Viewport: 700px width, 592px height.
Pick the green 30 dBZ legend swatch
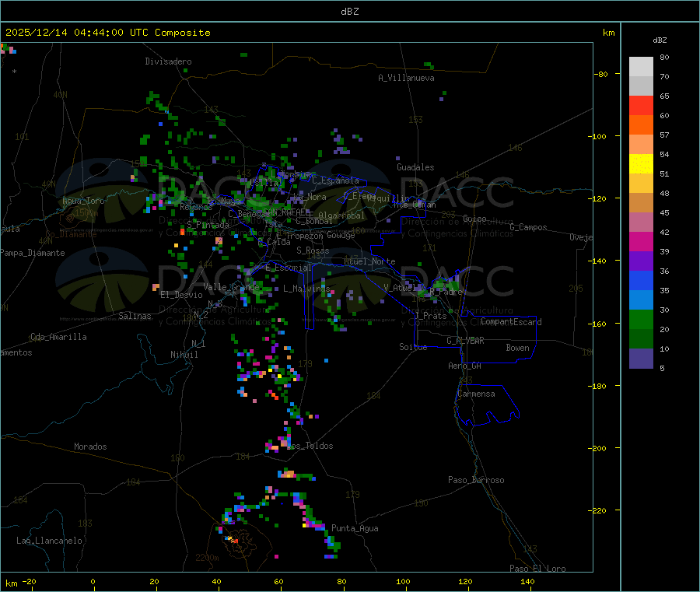click(641, 319)
